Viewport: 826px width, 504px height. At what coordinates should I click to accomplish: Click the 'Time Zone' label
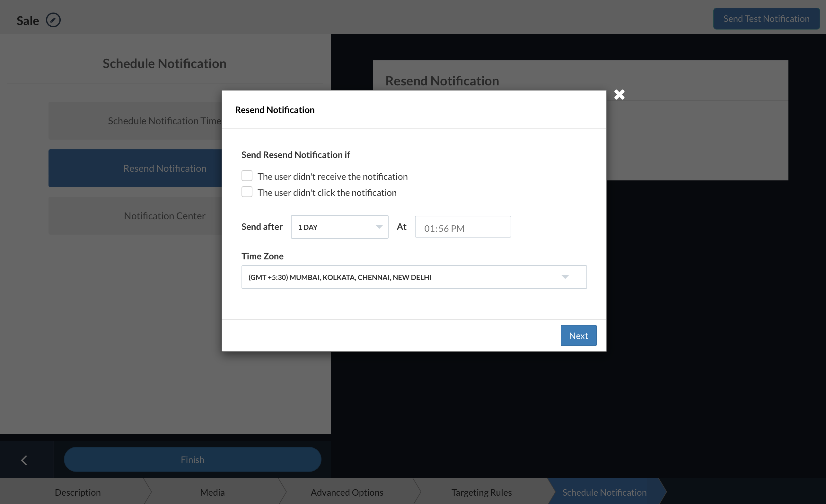point(262,256)
